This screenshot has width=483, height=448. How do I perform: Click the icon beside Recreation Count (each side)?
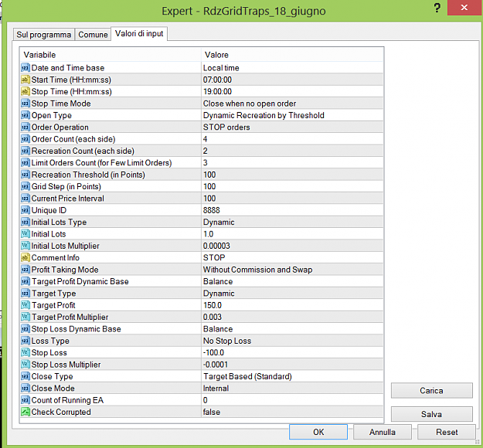coord(26,151)
